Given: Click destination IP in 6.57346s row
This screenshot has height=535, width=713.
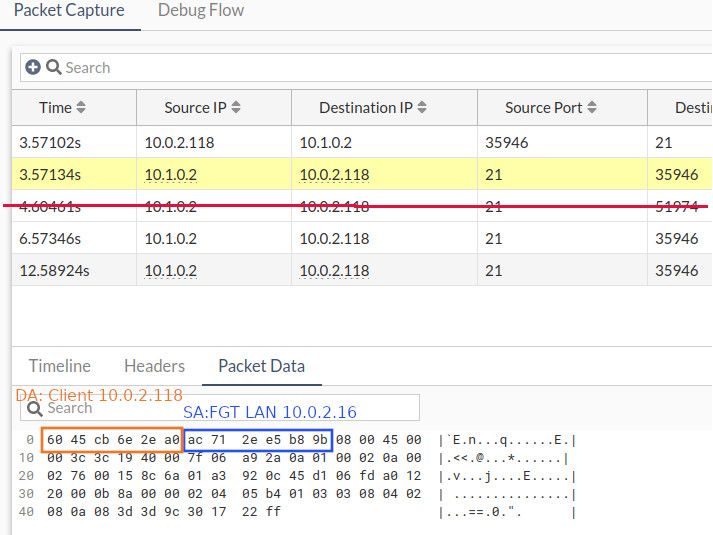Looking at the screenshot, I should click(334, 239).
